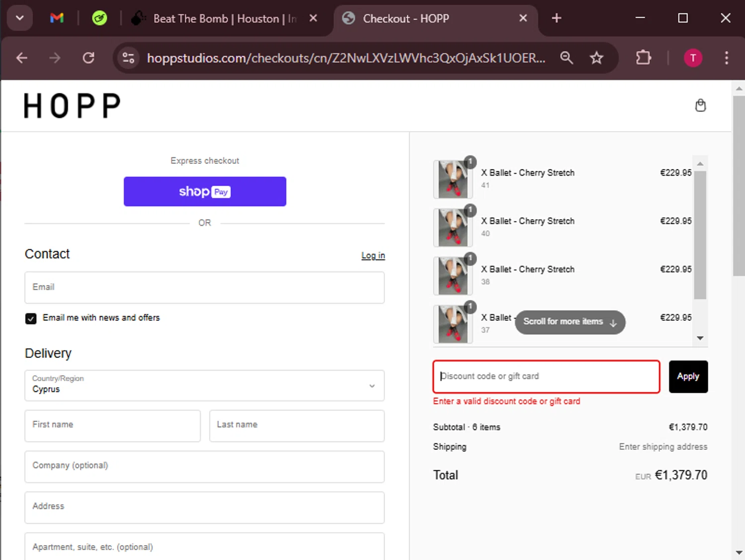Viewport: 745px width, 560px height.
Task: Click Scroll for more items button
Action: coord(570,322)
